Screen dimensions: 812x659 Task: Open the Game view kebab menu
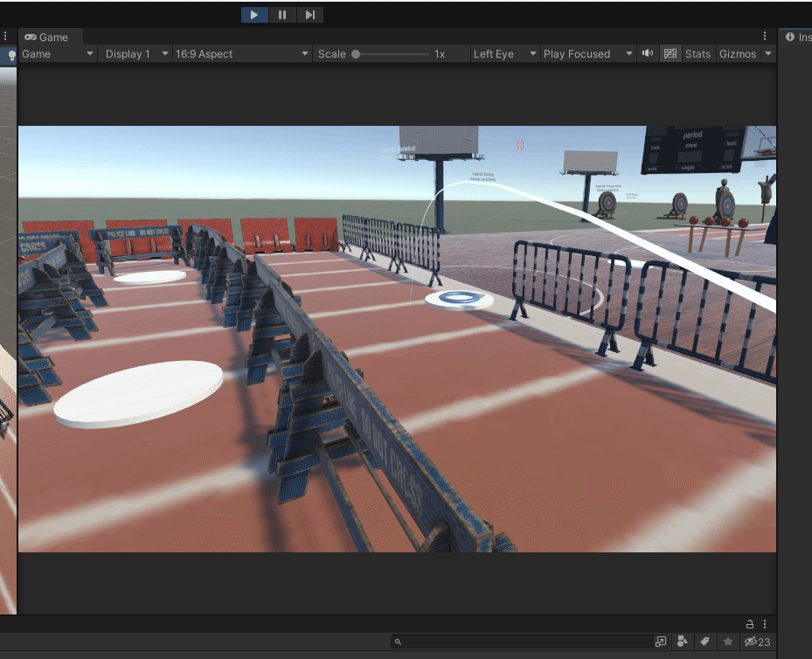tap(765, 36)
